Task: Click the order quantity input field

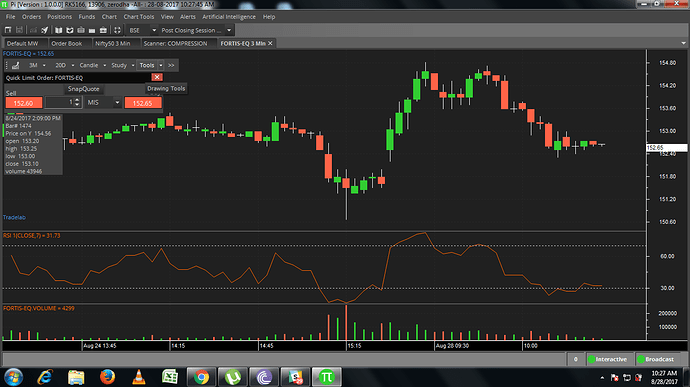Action: 60,103
